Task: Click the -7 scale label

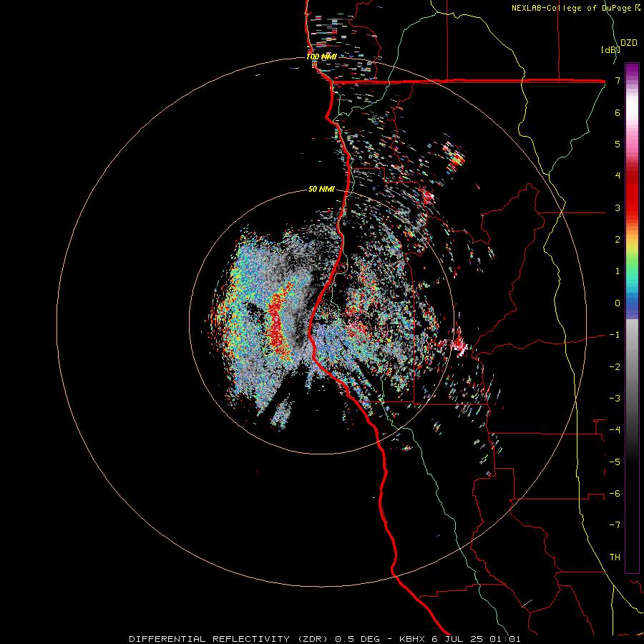Action: pos(615,525)
